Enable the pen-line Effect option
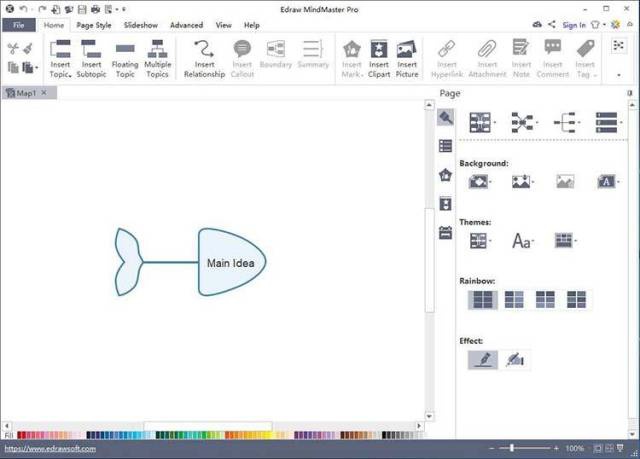This screenshot has width=640, height=459. coord(483,360)
